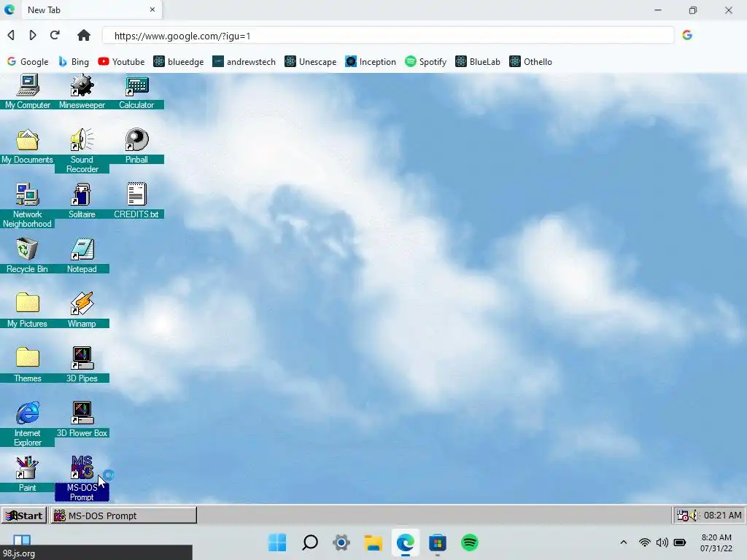Click the 08:21 AM tray clock
The width and height of the screenshot is (747, 560).
[722, 516]
